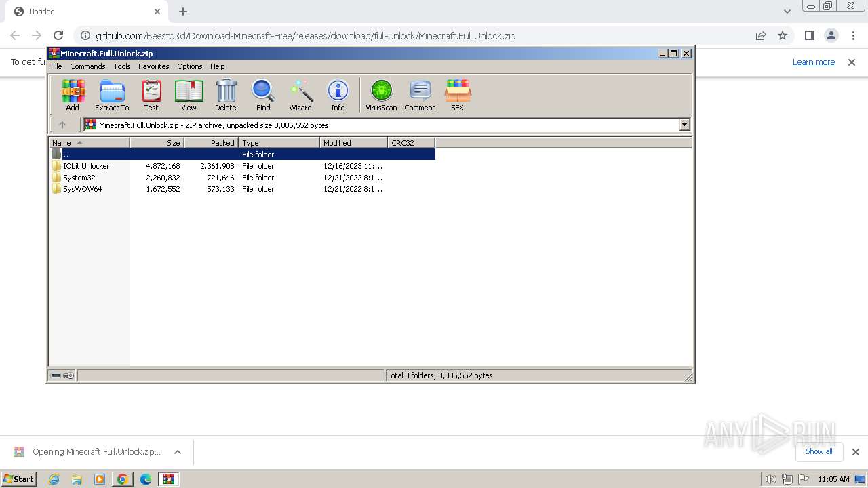Sort by the Modified column header
Viewport: 868px width, 488px height.
(353, 142)
